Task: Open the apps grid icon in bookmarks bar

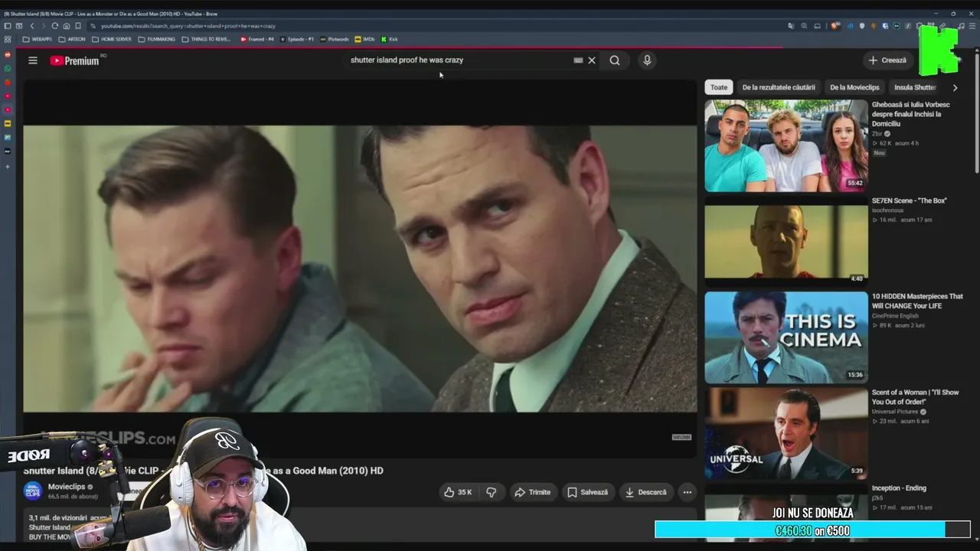Action: tap(8, 39)
